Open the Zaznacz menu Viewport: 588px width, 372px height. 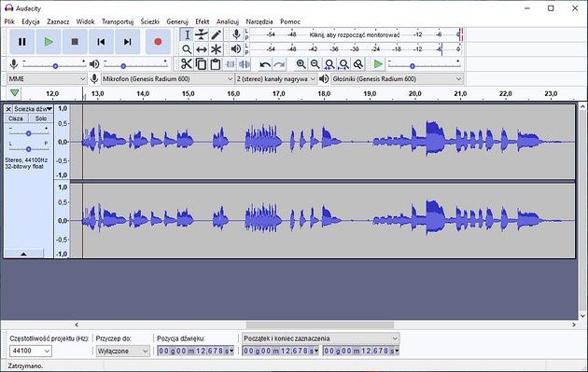[x=58, y=21]
